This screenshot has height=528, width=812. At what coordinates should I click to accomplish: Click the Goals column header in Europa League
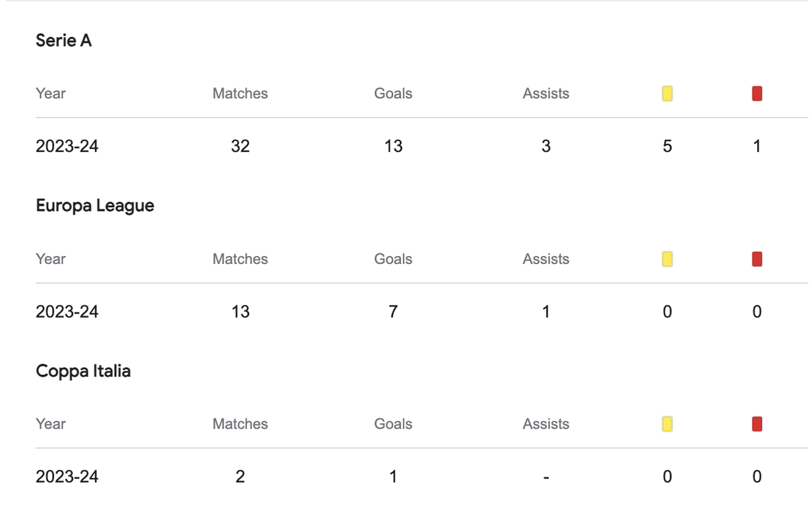click(x=393, y=259)
